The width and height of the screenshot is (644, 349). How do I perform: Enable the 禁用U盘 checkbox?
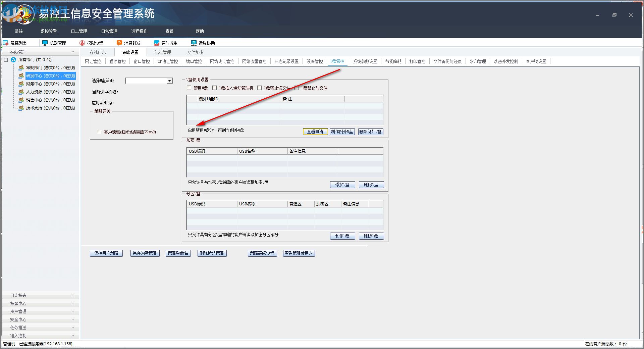pyautogui.click(x=189, y=88)
